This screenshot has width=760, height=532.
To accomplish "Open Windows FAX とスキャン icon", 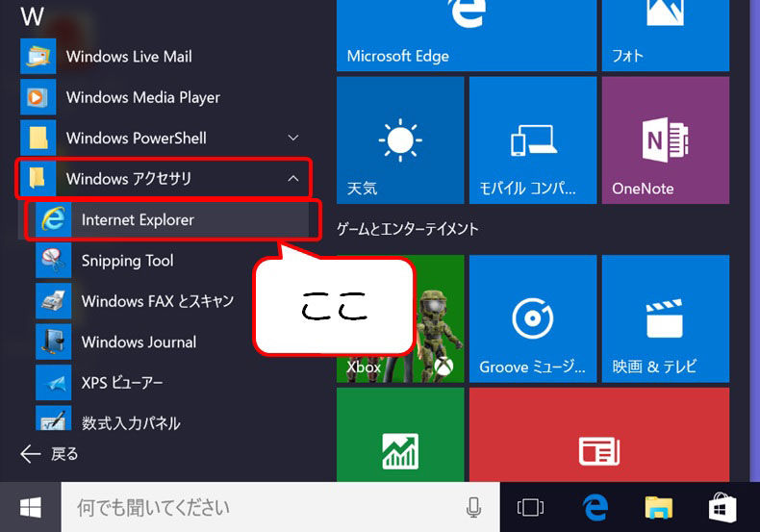I will coord(53,301).
